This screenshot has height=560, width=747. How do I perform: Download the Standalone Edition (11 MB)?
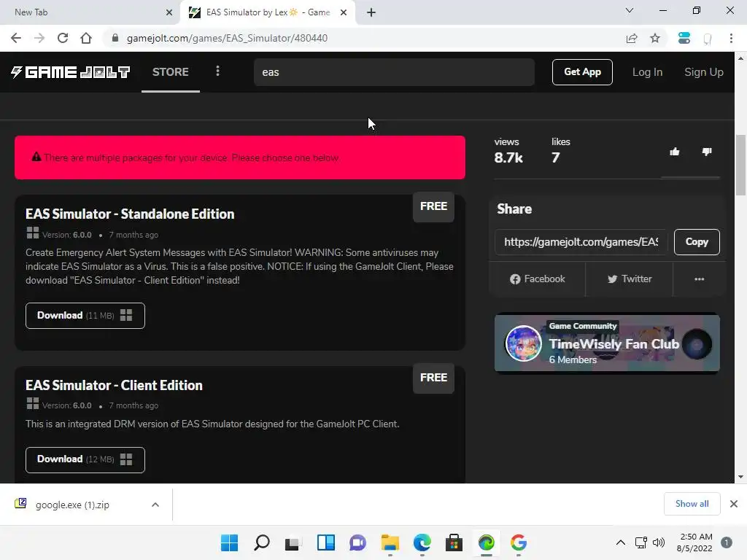point(85,316)
